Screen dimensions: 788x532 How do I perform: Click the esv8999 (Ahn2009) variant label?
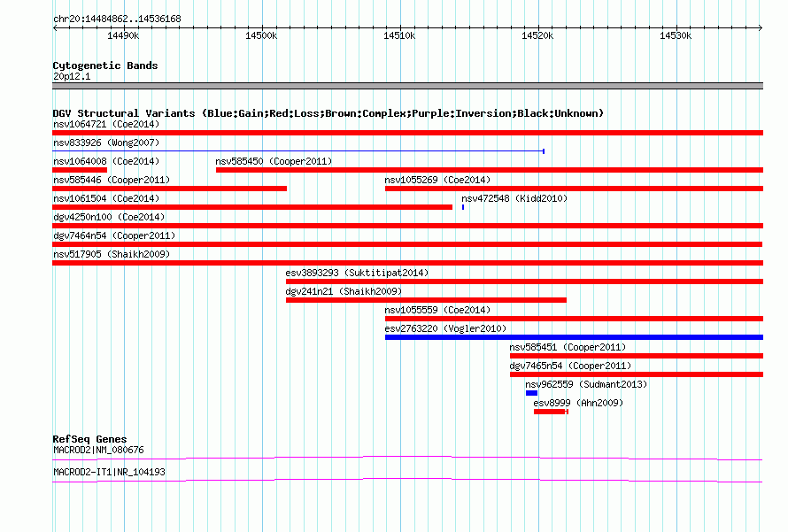tap(578, 403)
